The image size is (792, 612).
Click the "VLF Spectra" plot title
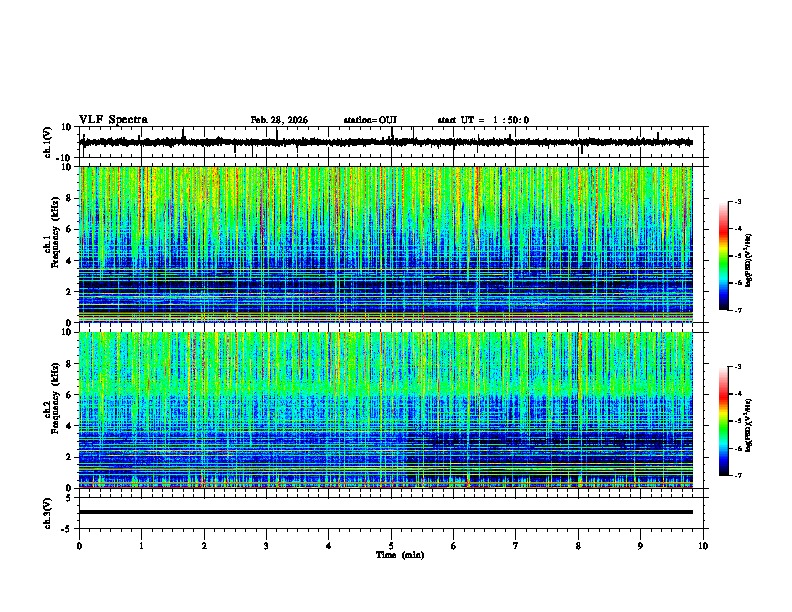coord(113,120)
